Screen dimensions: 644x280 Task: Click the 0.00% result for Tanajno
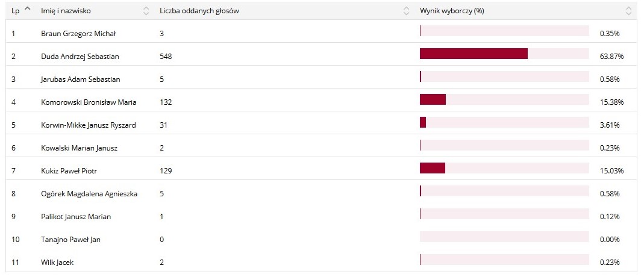[610, 240]
